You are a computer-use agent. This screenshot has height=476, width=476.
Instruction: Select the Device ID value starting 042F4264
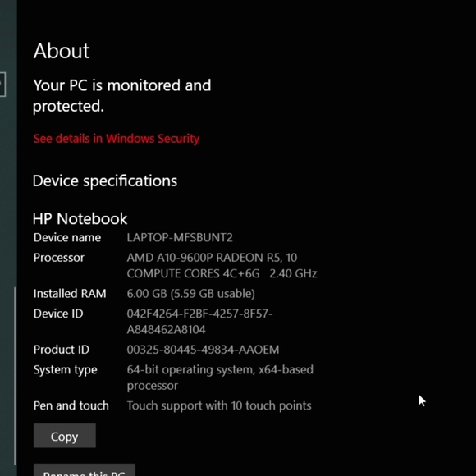199,322
